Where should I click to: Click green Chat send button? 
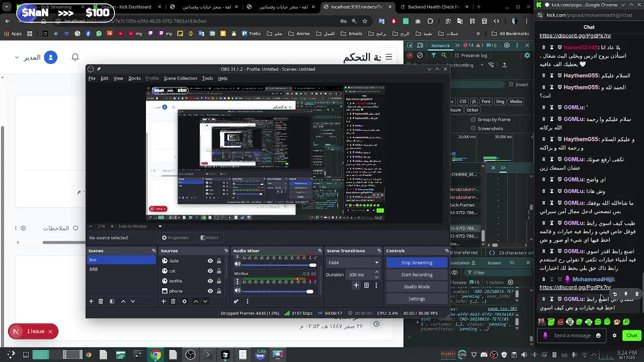pos(631,335)
